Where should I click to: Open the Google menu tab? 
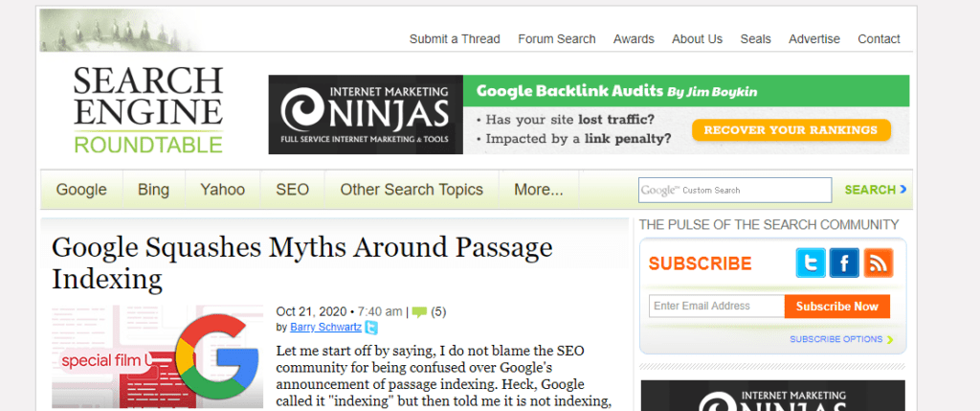point(81,190)
